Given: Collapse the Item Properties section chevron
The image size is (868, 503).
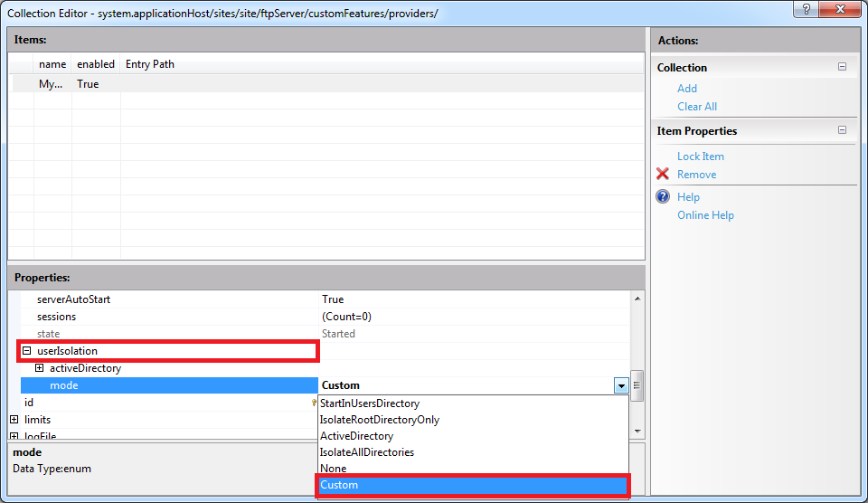Looking at the screenshot, I should (x=843, y=130).
